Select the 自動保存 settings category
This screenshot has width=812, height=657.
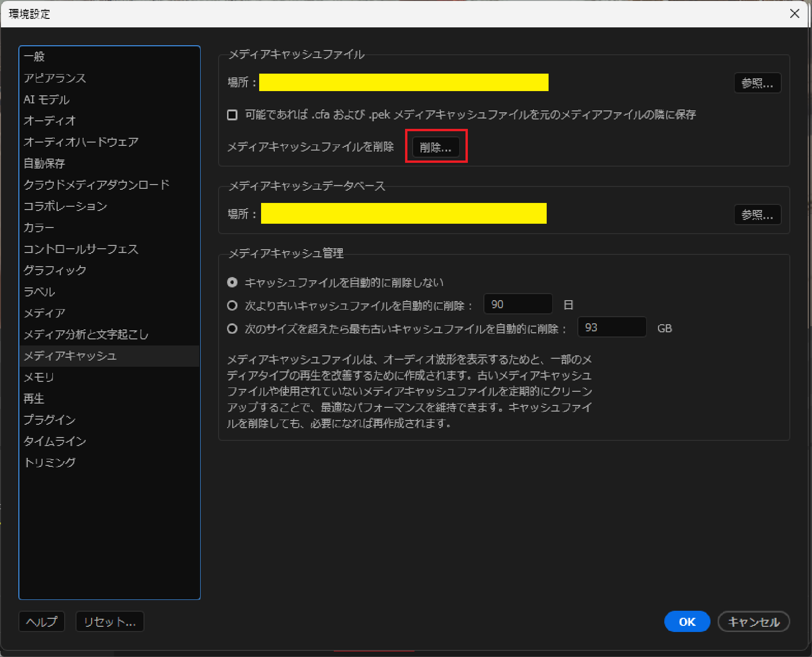tap(43, 163)
